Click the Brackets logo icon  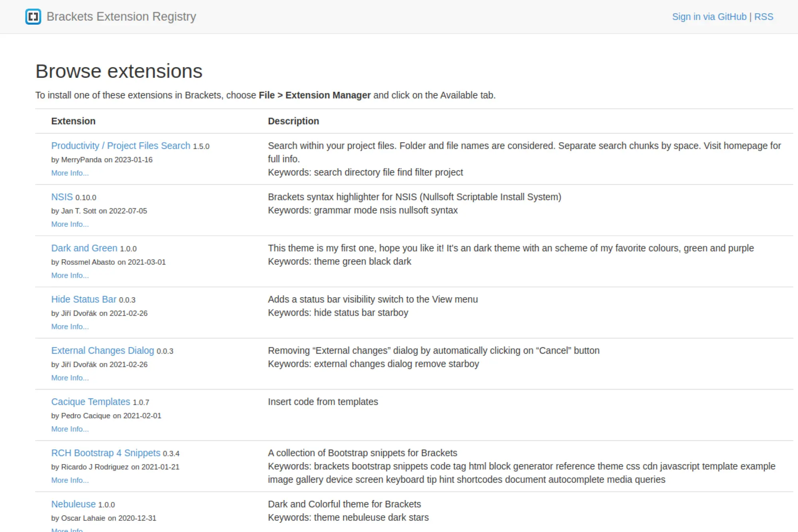pos(34,16)
